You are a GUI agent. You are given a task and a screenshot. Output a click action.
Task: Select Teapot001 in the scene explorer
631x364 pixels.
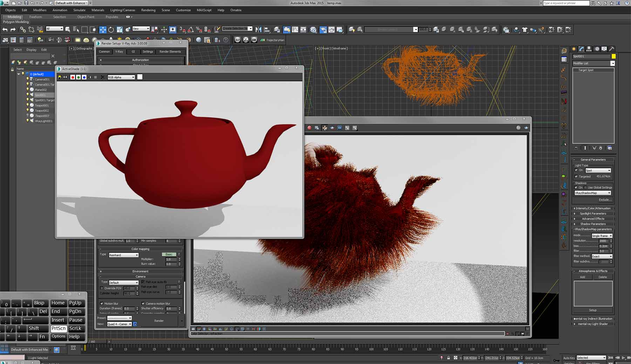tap(42, 105)
